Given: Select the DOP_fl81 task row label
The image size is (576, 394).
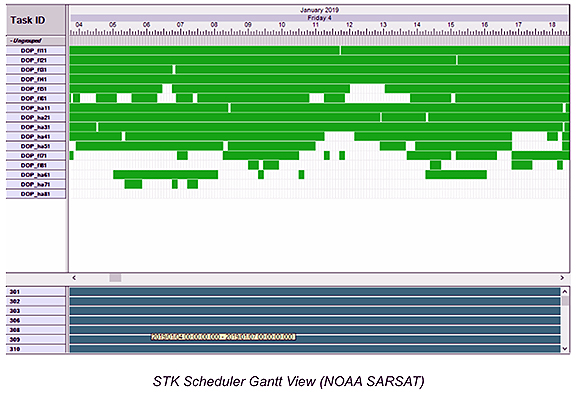Looking at the screenshot, I should pyautogui.click(x=36, y=165).
